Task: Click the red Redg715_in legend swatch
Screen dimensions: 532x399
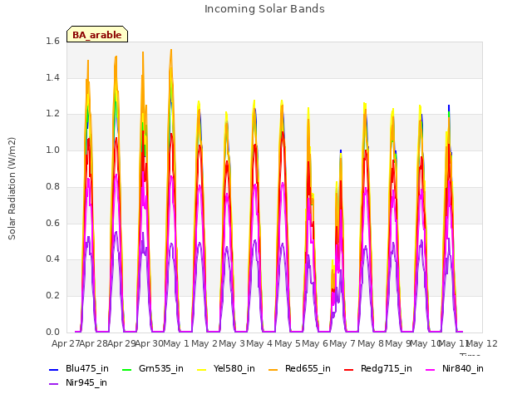Action: [x=349, y=369]
